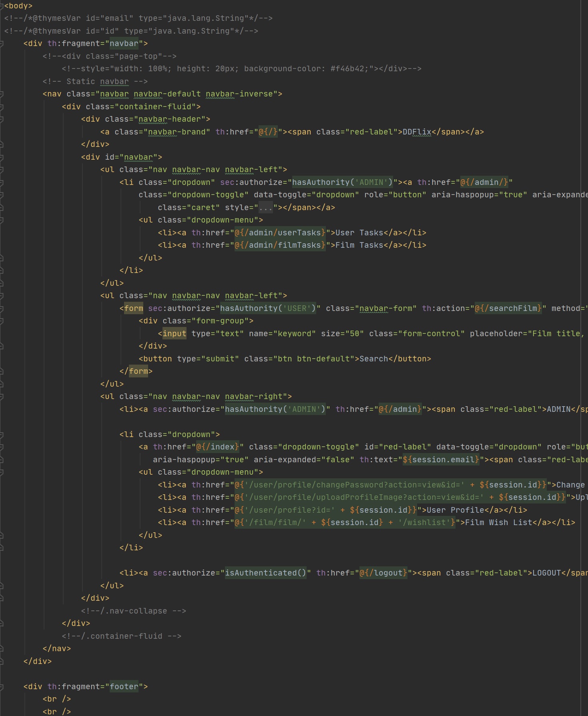The height and width of the screenshot is (716, 588).
Task: Click the ${session.email} expression
Action: coord(441,460)
